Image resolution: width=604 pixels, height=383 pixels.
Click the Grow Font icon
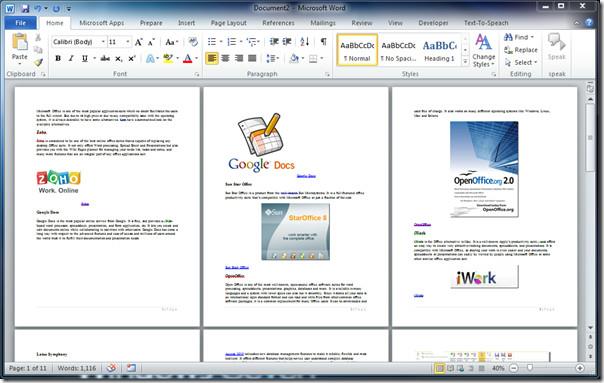tap(139, 42)
